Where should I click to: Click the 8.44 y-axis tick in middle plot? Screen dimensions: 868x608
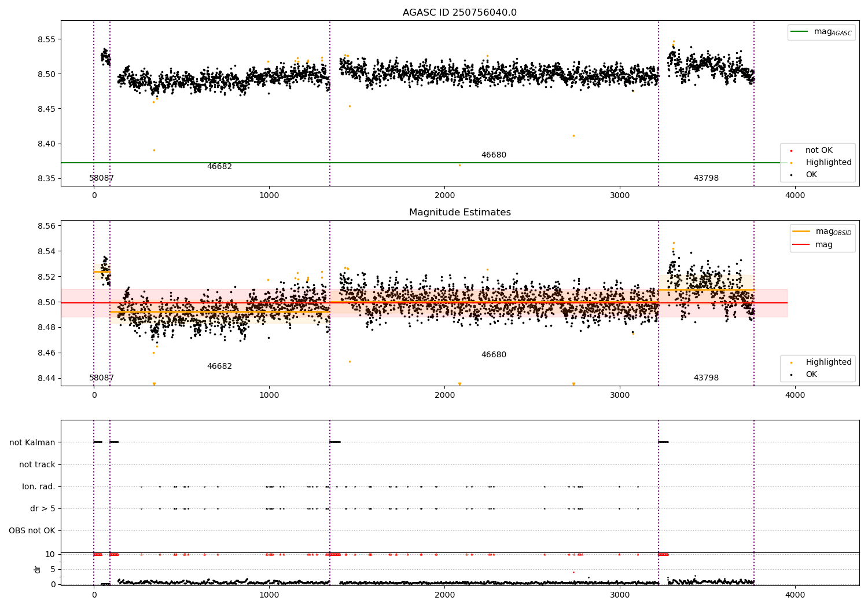pos(46,379)
